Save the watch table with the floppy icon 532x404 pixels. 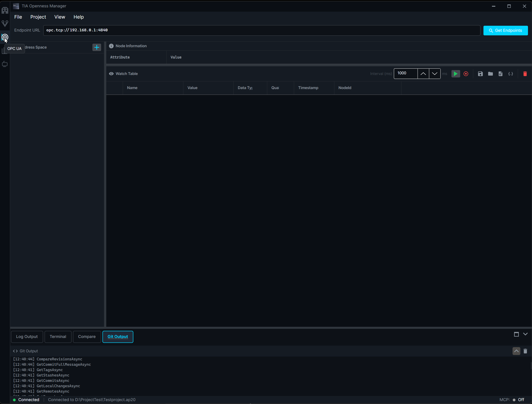click(480, 74)
